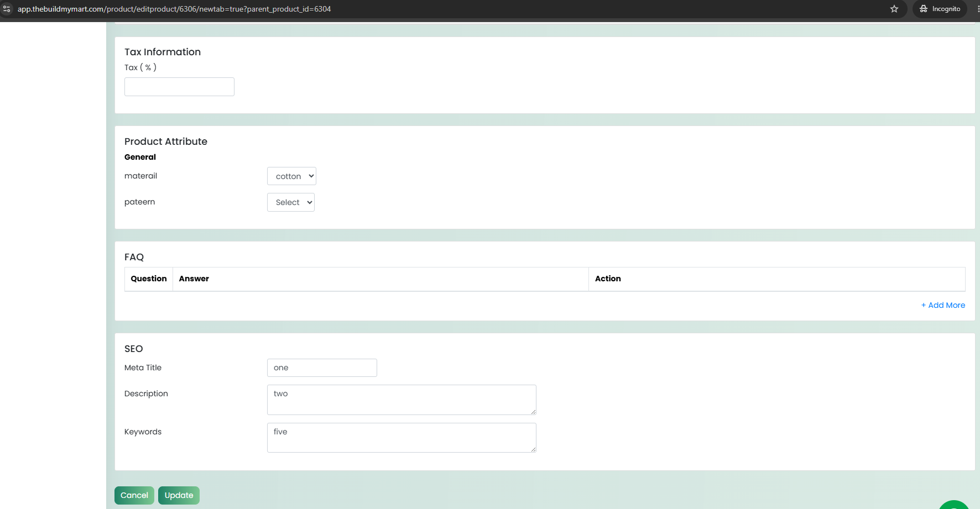
Task: Click the Tax Information heading
Action: [163, 52]
